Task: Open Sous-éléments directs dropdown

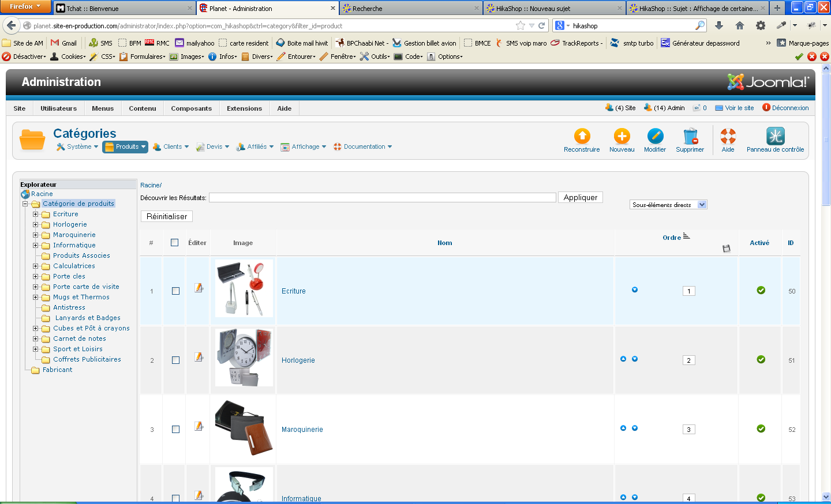Action: 668,205
